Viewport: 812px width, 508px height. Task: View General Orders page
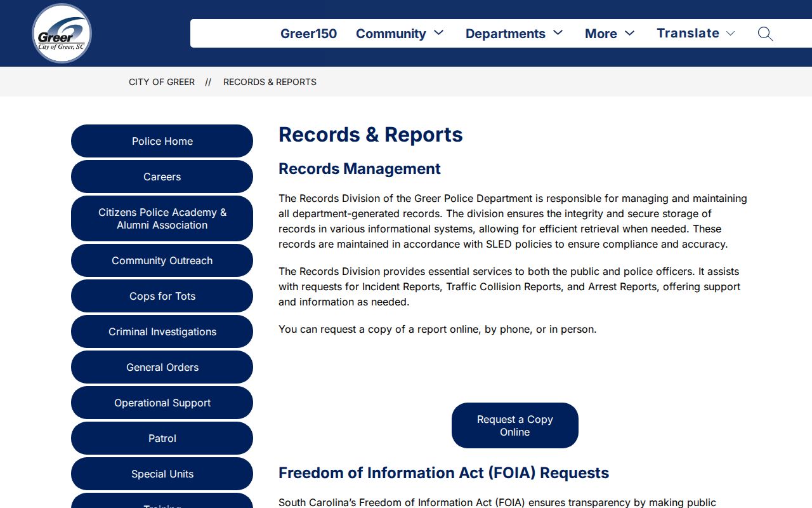tap(162, 367)
